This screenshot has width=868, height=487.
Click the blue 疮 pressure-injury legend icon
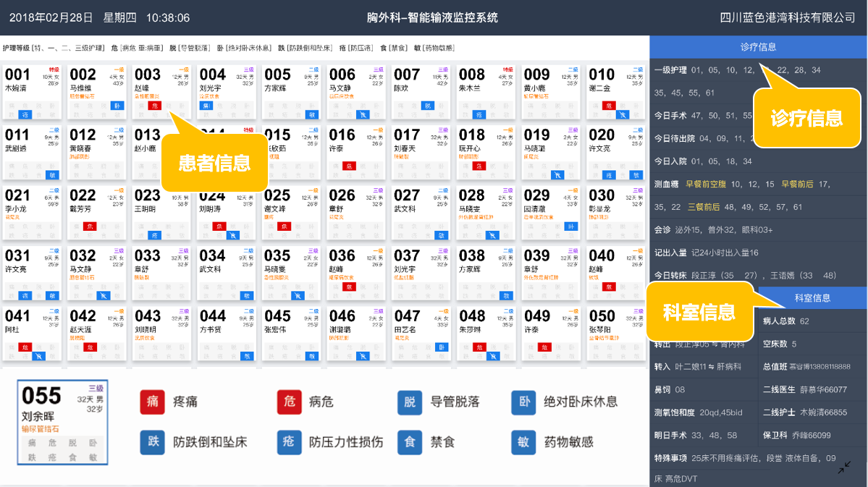pyautogui.click(x=289, y=442)
